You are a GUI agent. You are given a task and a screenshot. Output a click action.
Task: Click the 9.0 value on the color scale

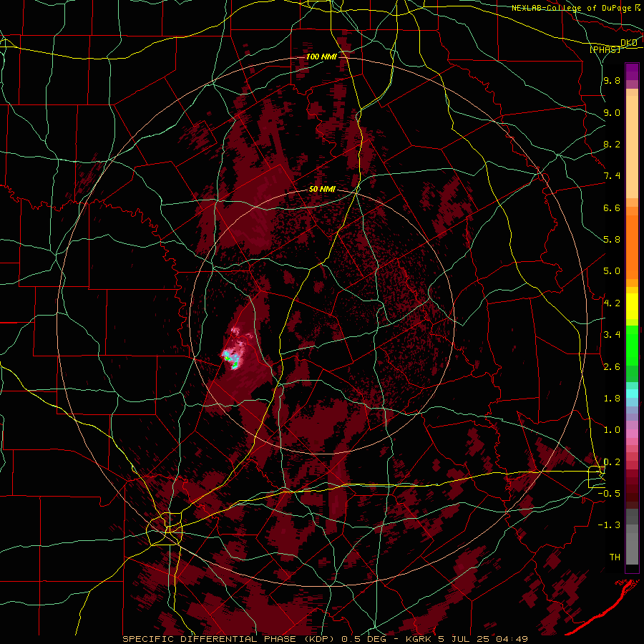tap(612, 112)
